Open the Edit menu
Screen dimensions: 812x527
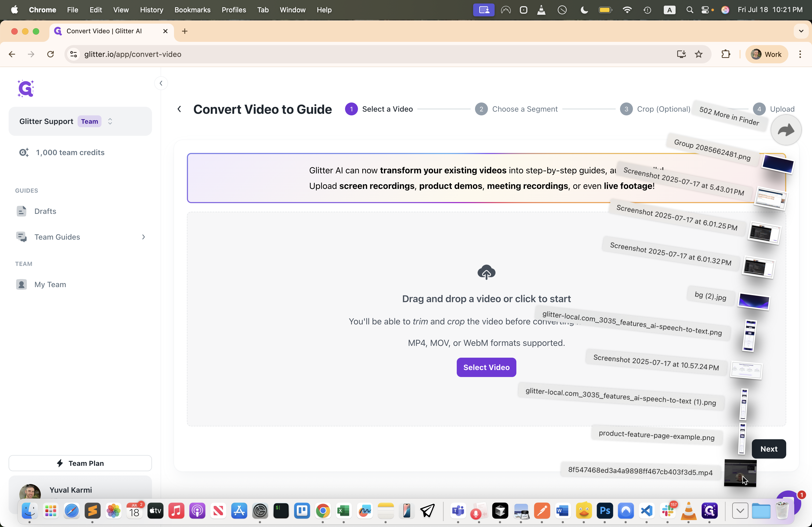[96, 10]
